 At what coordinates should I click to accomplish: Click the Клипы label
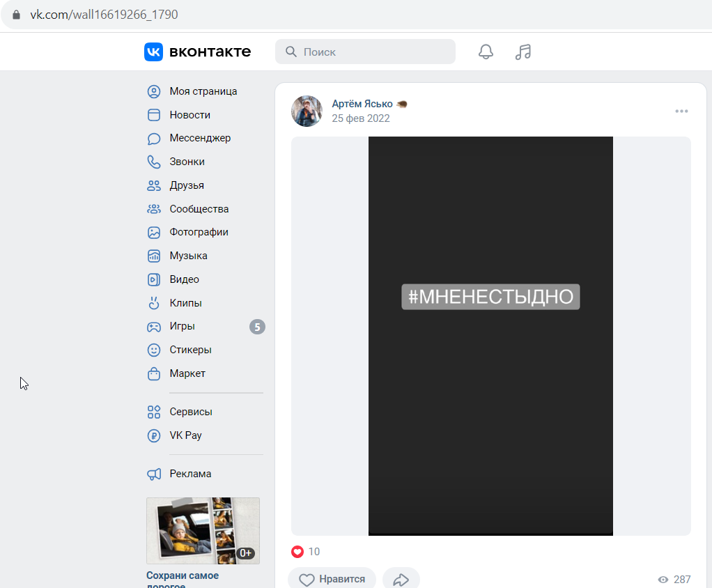[x=186, y=303]
